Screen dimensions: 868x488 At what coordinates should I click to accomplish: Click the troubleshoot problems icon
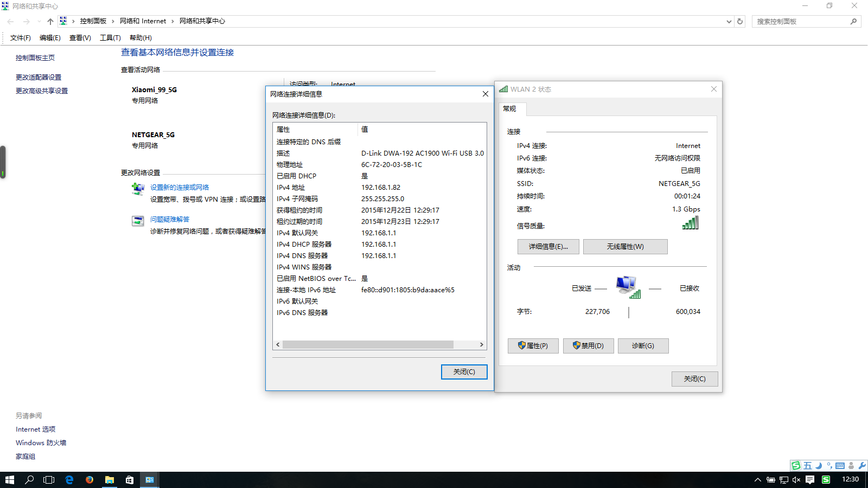(x=138, y=221)
